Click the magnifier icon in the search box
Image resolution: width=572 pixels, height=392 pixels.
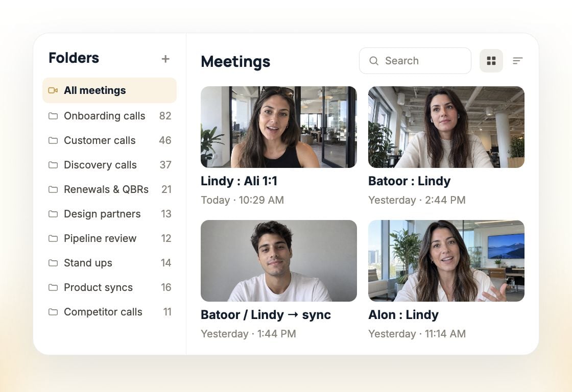click(x=374, y=61)
